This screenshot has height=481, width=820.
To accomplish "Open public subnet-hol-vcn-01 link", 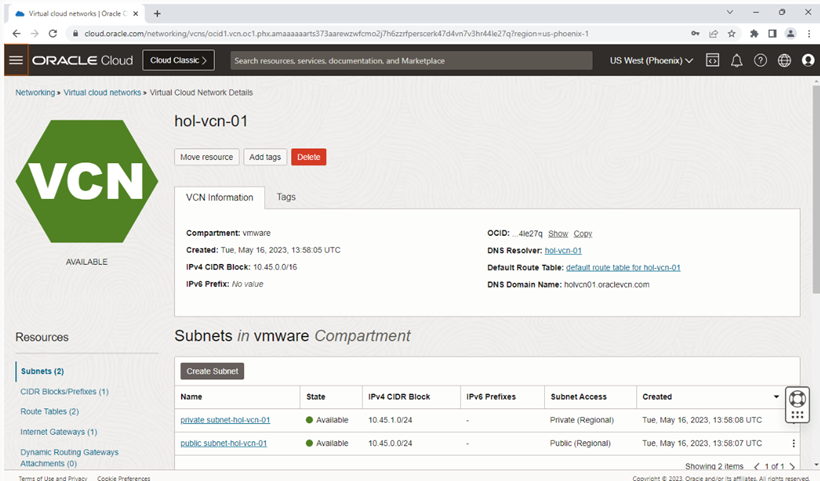I will tap(223, 443).
